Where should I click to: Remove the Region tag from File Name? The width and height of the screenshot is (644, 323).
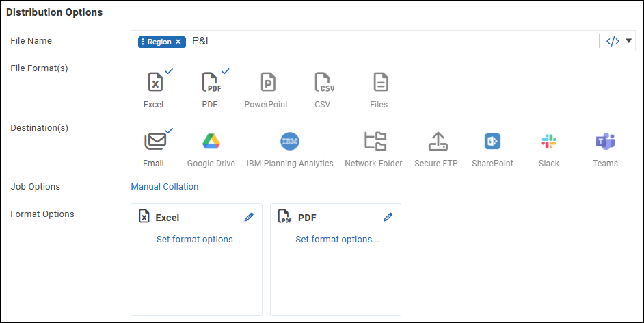tap(178, 42)
